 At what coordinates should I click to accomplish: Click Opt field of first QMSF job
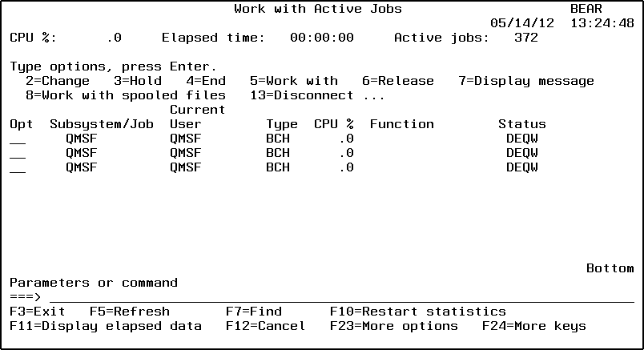click(x=18, y=139)
